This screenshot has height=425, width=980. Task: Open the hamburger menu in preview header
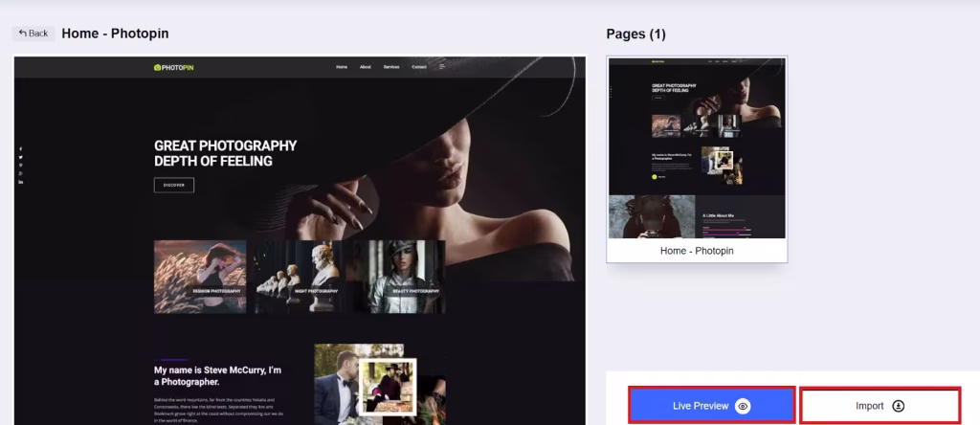point(442,67)
